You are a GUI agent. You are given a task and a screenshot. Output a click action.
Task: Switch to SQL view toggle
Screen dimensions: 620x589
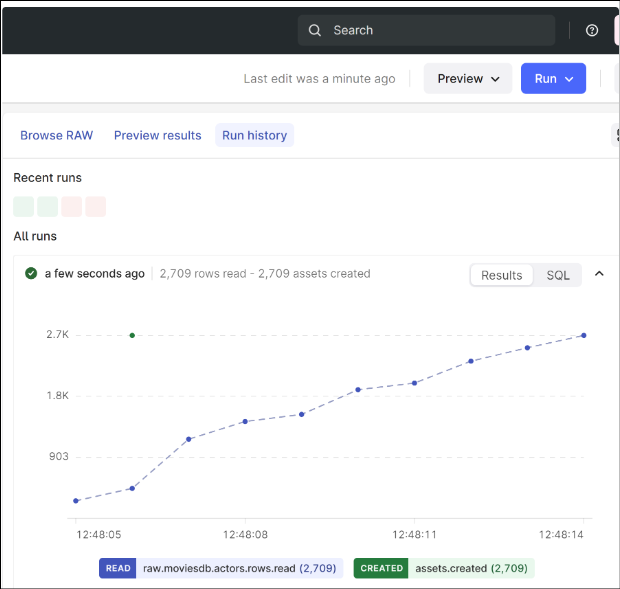coord(558,275)
